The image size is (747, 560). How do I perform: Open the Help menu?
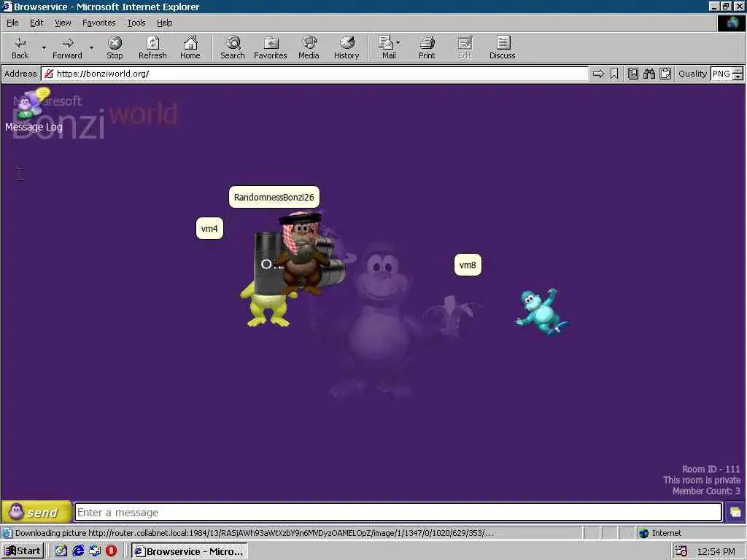tap(164, 23)
